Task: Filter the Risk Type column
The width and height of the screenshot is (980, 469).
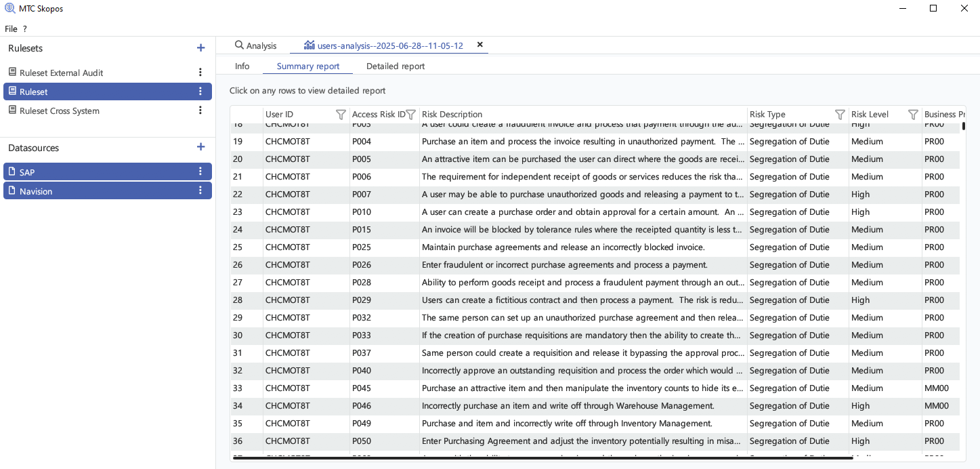Action: pyautogui.click(x=840, y=115)
